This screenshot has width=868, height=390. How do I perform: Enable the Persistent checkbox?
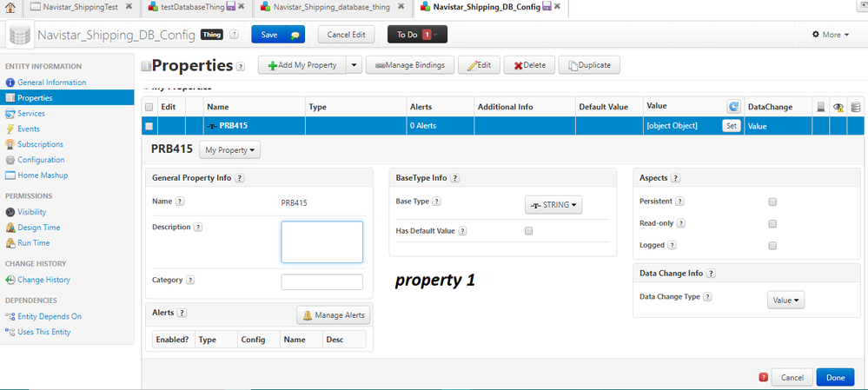point(772,202)
